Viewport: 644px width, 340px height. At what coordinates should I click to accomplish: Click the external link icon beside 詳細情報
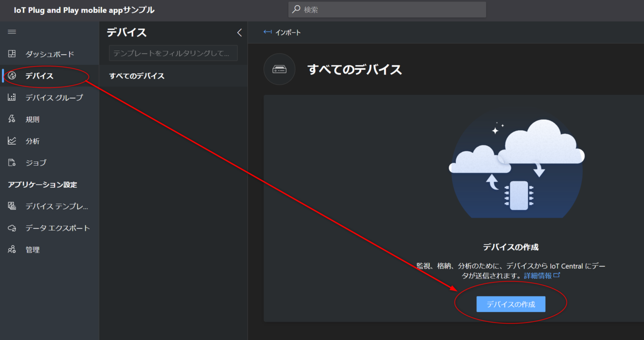click(557, 275)
